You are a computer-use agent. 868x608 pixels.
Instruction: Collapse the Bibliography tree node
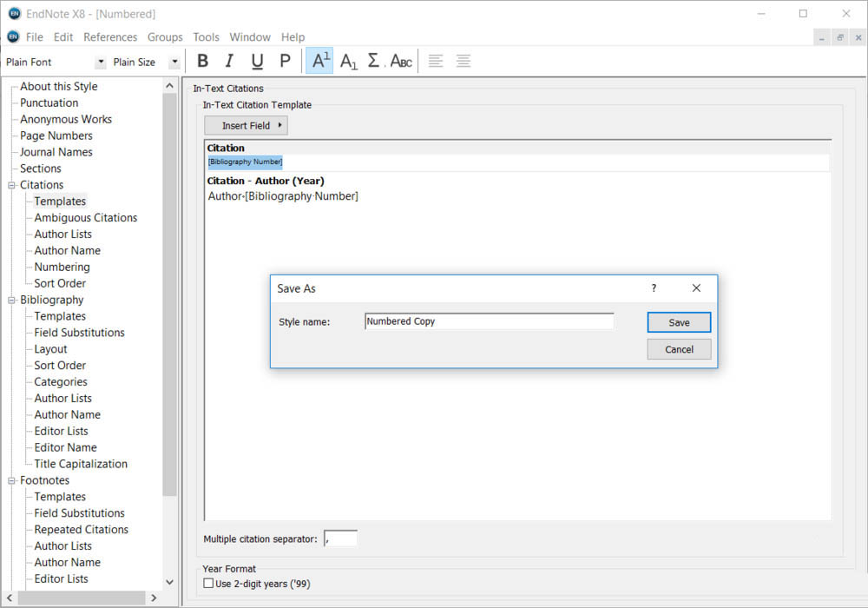coord(12,300)
